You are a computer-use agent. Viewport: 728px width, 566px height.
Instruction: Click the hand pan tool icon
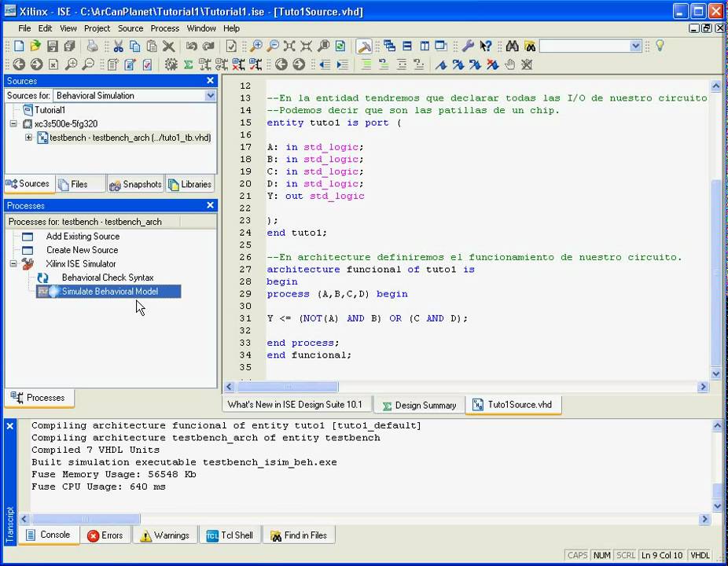(509, 64)
